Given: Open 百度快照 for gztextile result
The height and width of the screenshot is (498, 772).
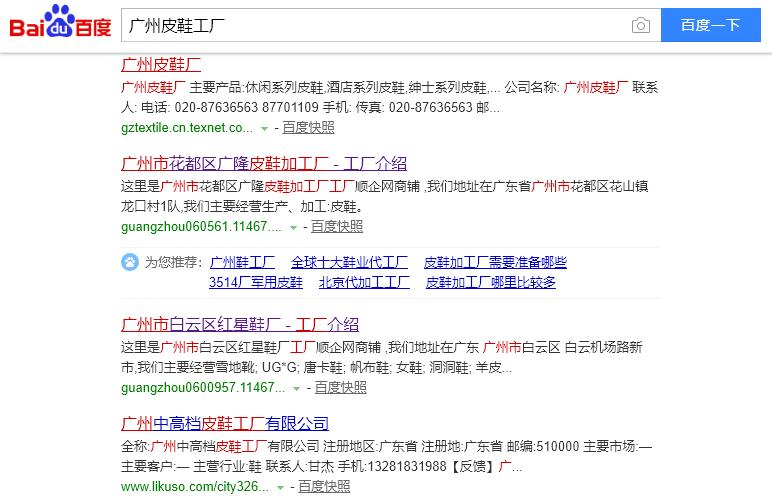Looking at the screenshot, I should click(308, 128).
